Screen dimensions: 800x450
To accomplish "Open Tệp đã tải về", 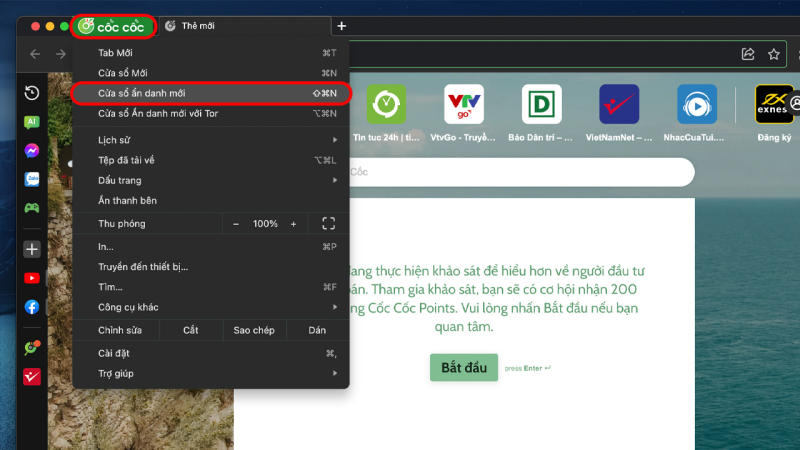I will [x=211, y=160].
